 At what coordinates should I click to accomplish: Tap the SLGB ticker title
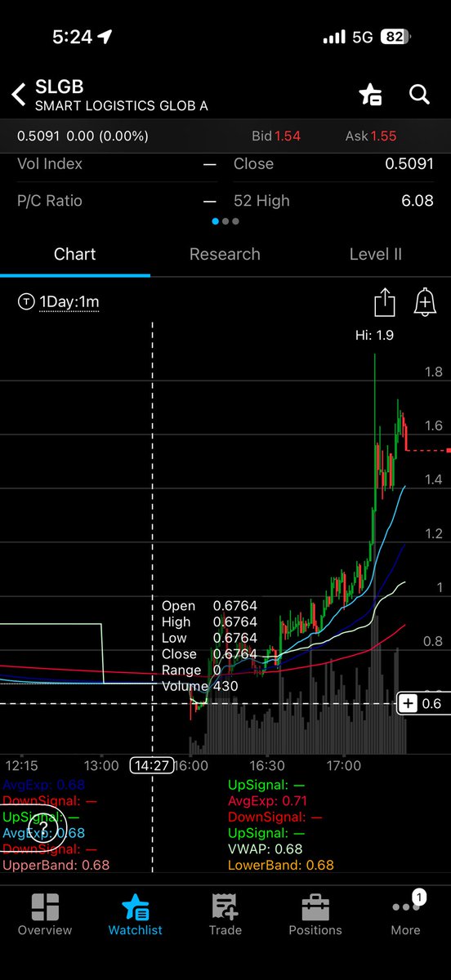(59, 87)
